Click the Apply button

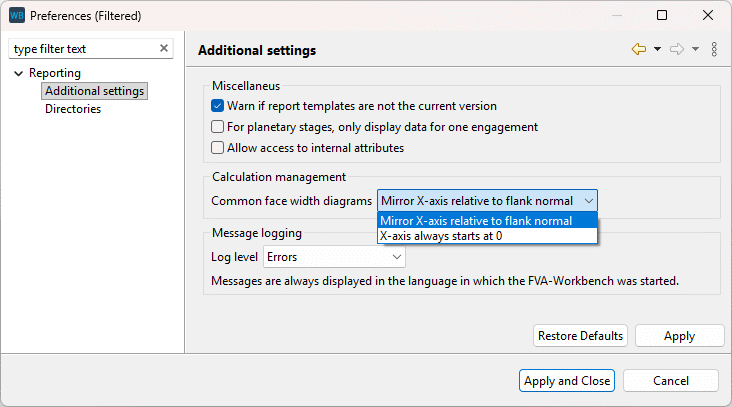coord(679,336)
